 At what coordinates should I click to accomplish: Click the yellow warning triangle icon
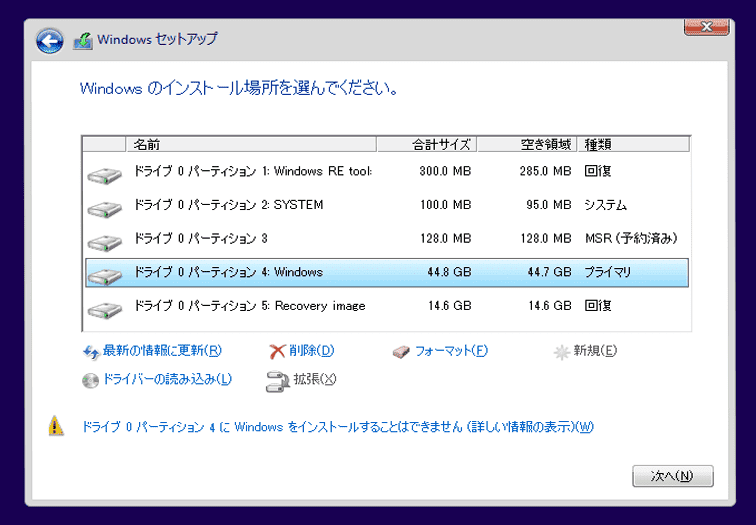coord(56,426)
